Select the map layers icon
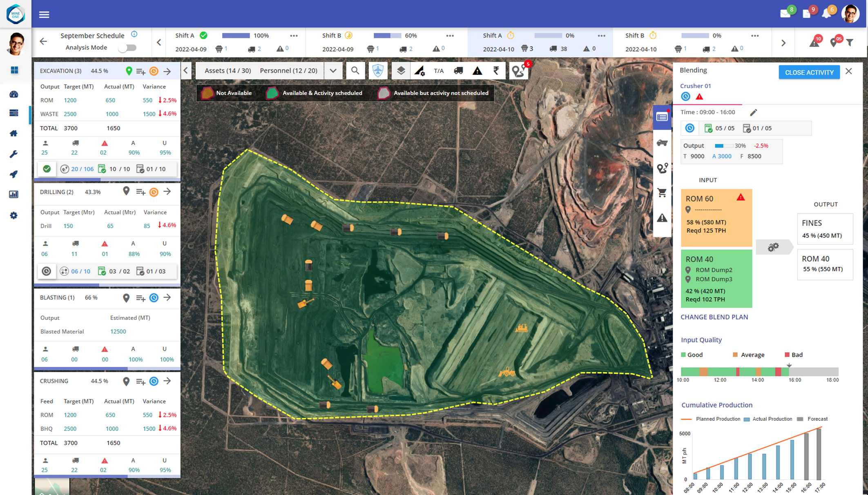868x495 pixels. click(x=401, y=71)
